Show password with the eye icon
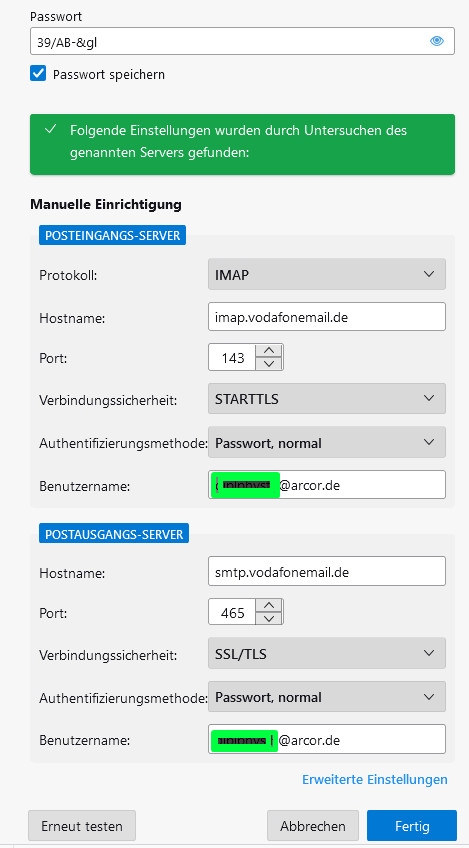Screen dimensions: 469x848 pos(437,41)
